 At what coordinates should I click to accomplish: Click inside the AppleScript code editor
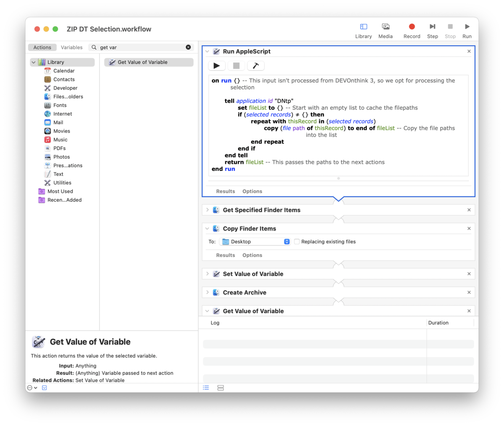[338, 125]
